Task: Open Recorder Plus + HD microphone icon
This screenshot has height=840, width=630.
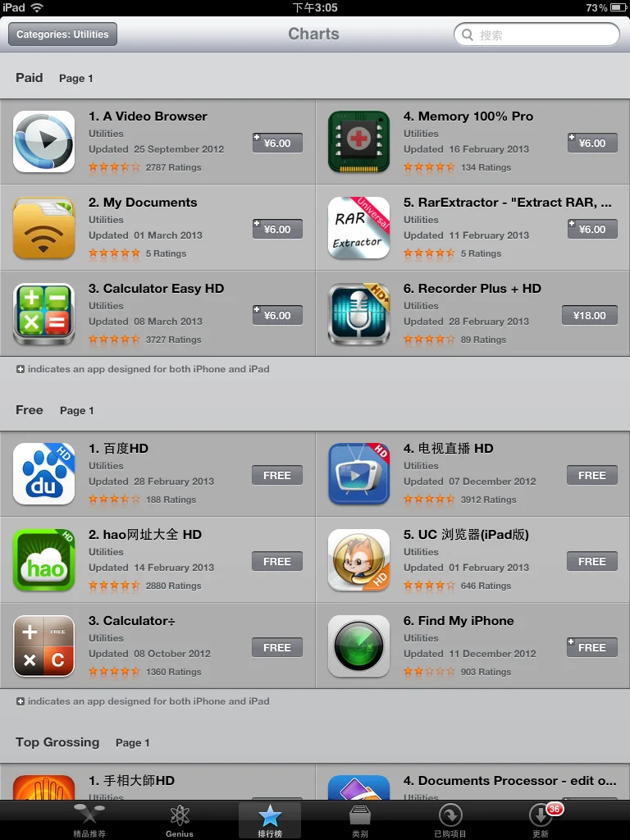Action: coord(359,314)
